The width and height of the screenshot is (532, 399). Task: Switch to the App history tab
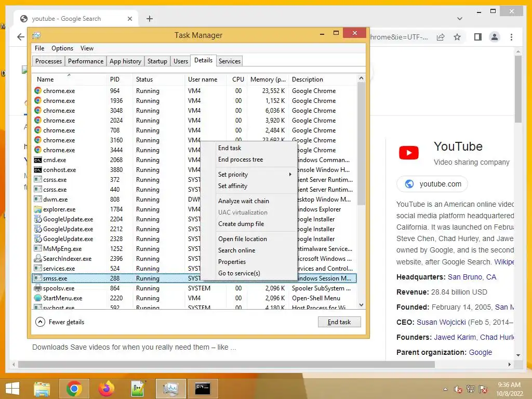[125, 61]
